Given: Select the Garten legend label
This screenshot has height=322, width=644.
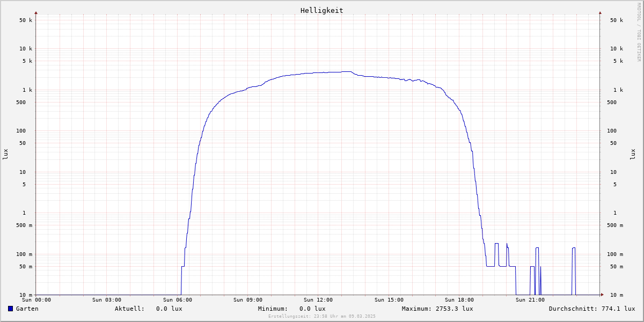Looking at the screenshot, I should 27,309.
